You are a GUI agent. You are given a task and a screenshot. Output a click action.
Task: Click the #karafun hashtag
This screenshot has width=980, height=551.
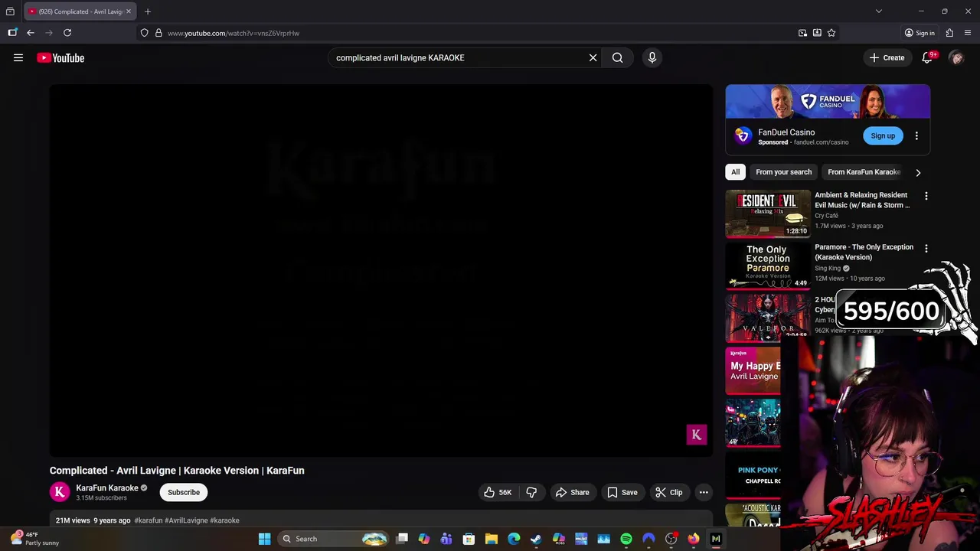(149, 520)
